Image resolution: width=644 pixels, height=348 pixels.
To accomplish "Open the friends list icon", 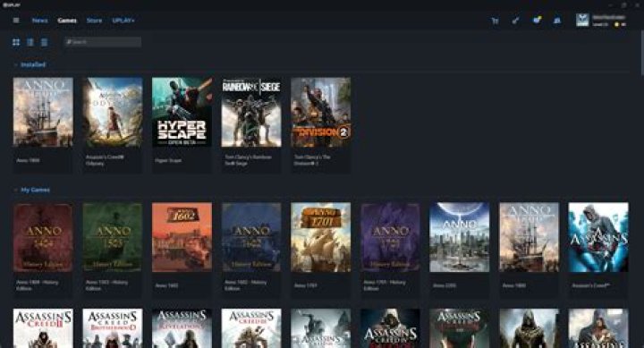I will [x=557, y=21].
